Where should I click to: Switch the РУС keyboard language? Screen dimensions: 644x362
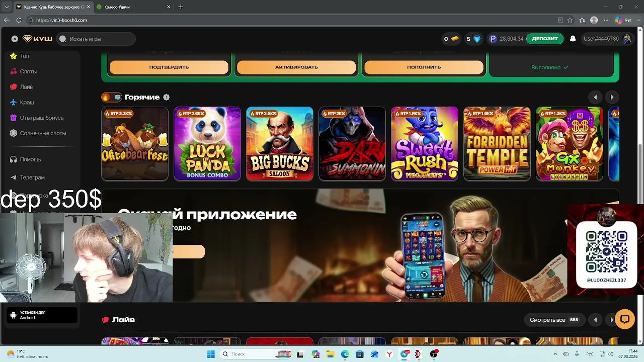[589, 354]
